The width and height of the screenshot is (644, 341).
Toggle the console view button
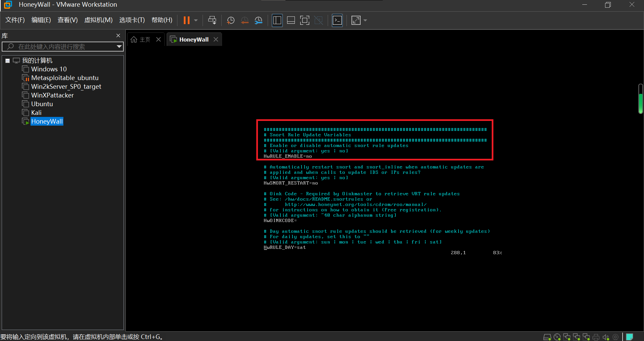click(x=337, y=20)
